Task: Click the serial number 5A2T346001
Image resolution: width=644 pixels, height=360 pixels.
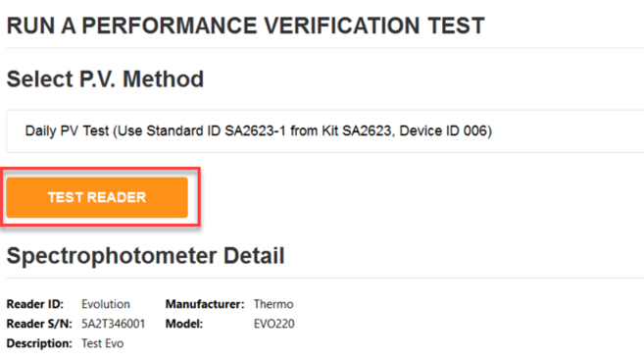Action: coord(114,324)
